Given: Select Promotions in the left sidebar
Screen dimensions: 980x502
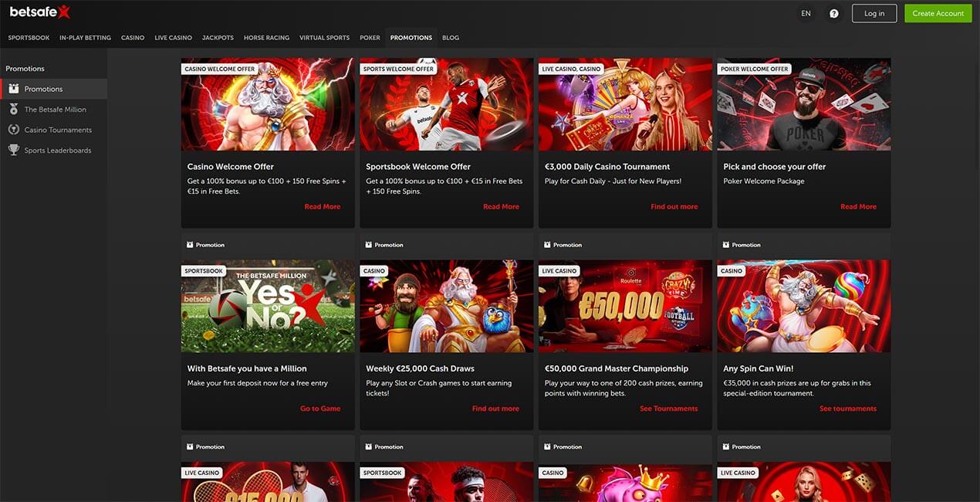Looking at the screenshot, I should tap(54, 89).
